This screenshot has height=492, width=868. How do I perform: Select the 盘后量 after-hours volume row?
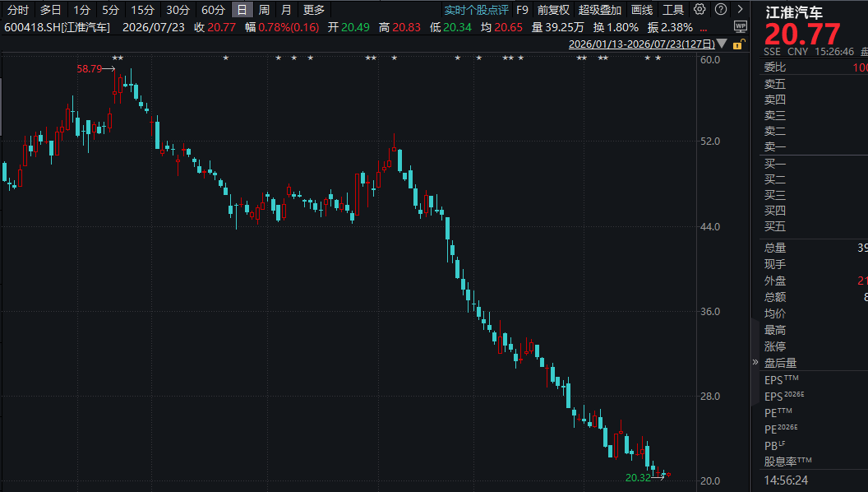813,364
